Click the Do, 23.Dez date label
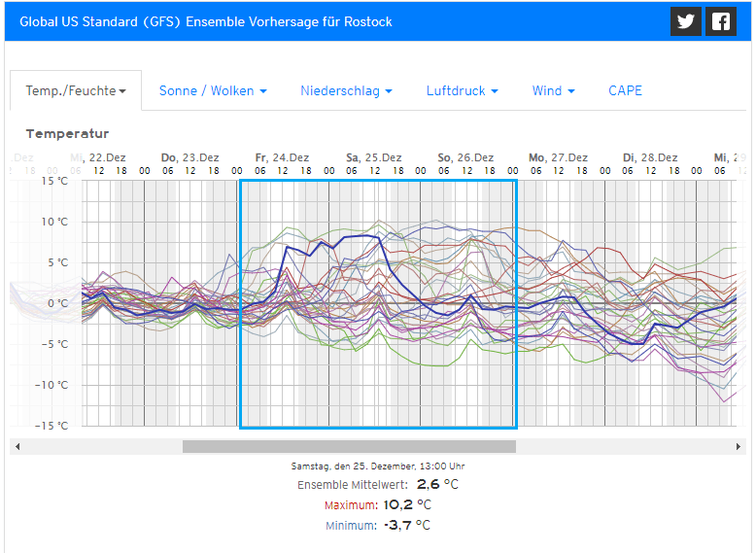 point(189,157)
